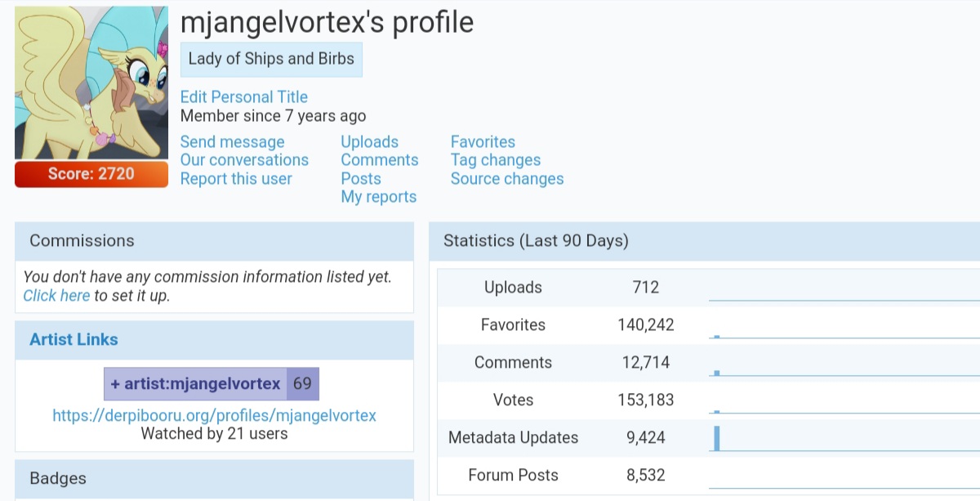Open Send message link

pyautogui.click(x=232, y=142)
